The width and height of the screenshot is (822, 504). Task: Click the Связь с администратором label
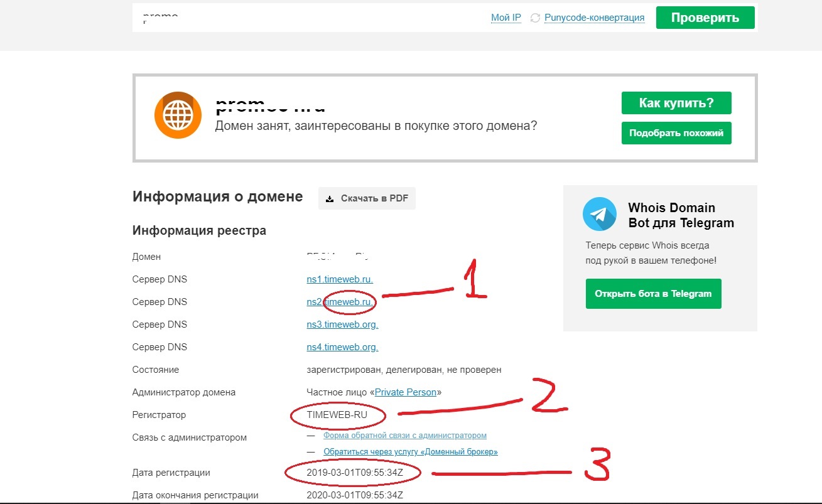pyautogui.click(x=190, y=437)
